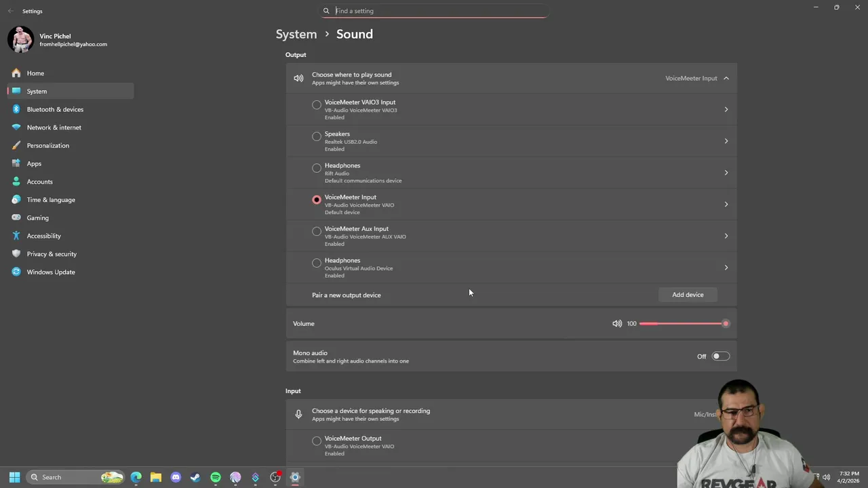Viewport: 868px width, 488px height.
Task: Click the volume value 100
Action: [631, 324]
